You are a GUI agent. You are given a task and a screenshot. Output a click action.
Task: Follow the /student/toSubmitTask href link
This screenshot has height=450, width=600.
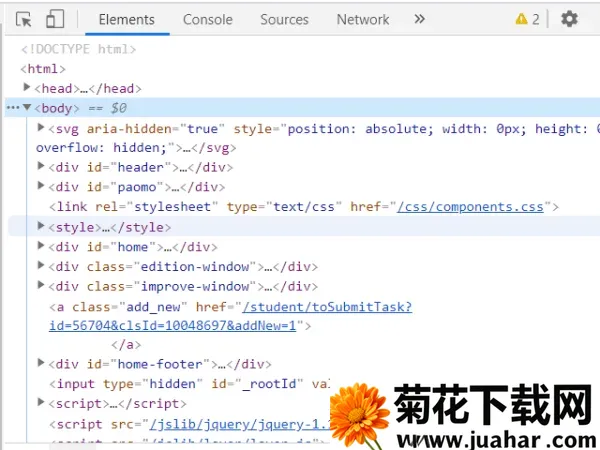point(327,306)
